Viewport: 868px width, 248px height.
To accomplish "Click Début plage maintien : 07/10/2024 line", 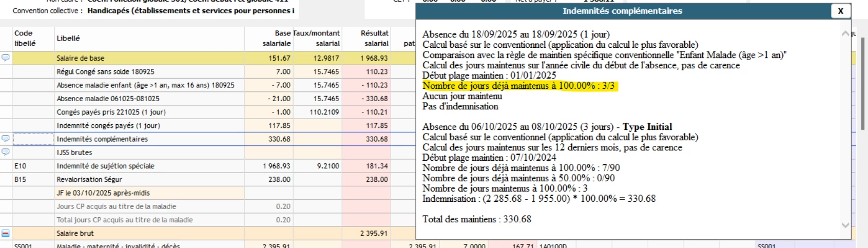I will point(489,158).
